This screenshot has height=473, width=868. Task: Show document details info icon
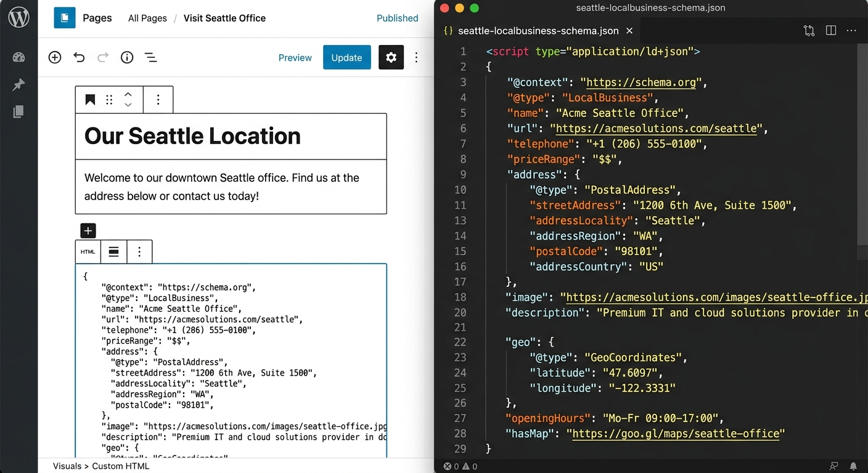tap(127, 57)
